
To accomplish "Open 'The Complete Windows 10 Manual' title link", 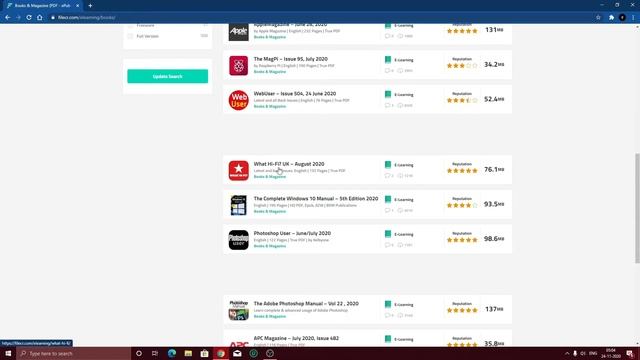I will point(316,198).
